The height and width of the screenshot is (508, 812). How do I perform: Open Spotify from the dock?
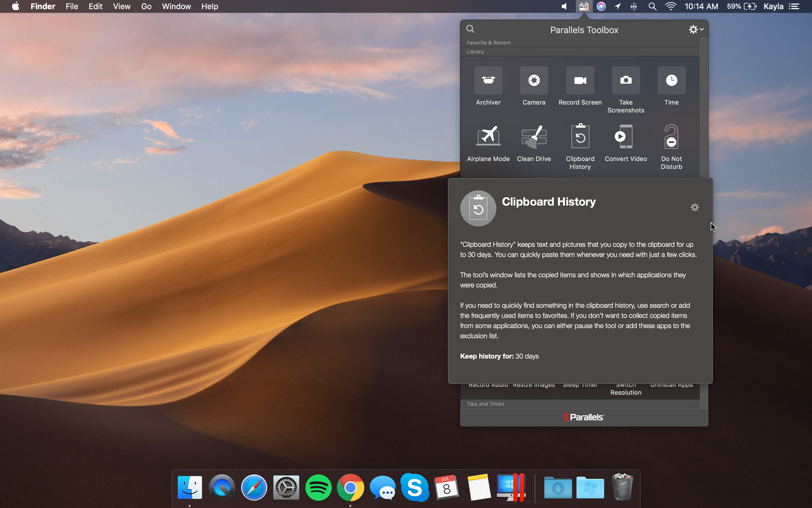[318, 488]
